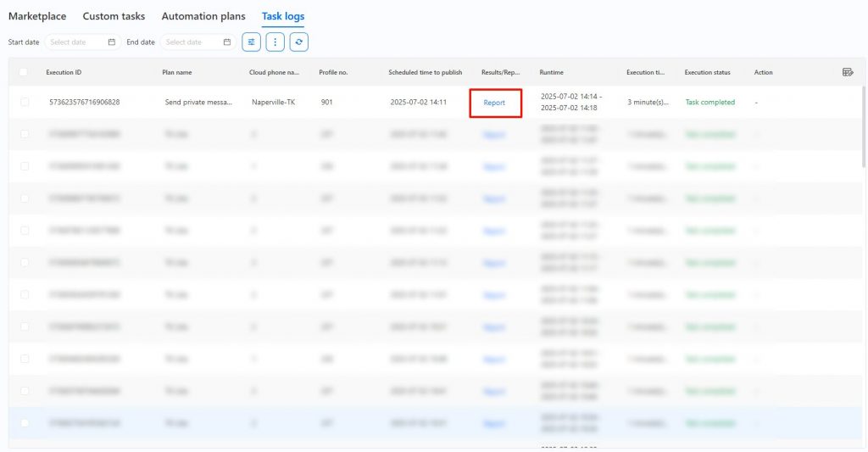This screenshot has width=868, height=452.
Task: Open the column settings icon in table header
Action: click(848, 72)
